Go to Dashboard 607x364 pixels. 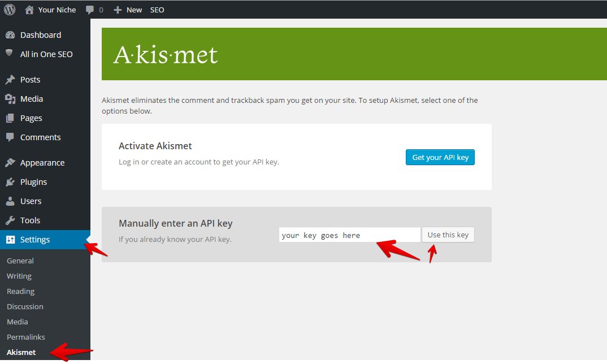pos(41,35)
